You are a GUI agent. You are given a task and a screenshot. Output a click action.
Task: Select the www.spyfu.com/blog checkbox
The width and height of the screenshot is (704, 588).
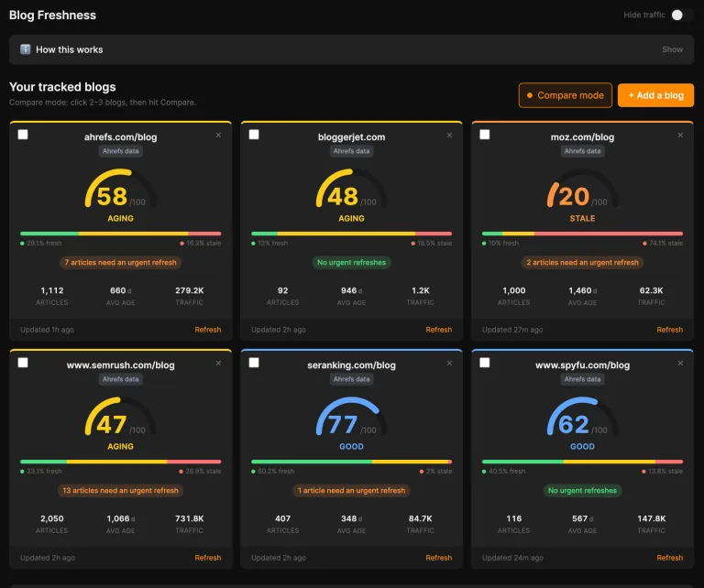485,363
